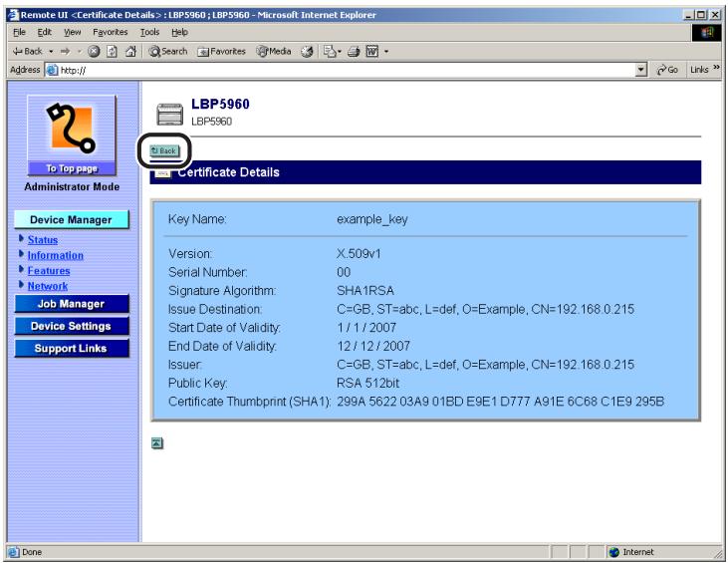728x563 pixels.
Task: Click the 1 / 1 / 2007 start date value
Action: pyautogui.click(x=366, y=328)
